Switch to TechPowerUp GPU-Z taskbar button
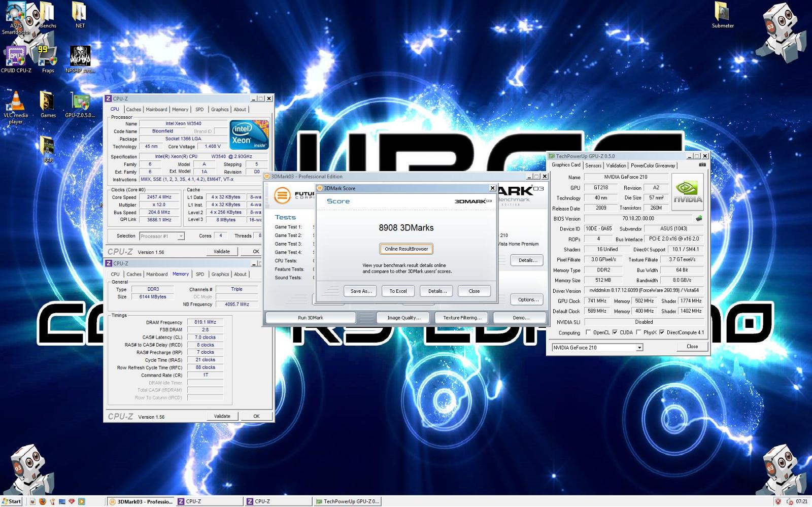 348,501
